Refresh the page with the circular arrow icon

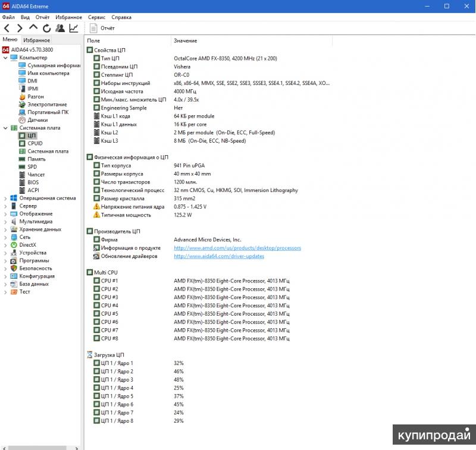pos(46,28)
